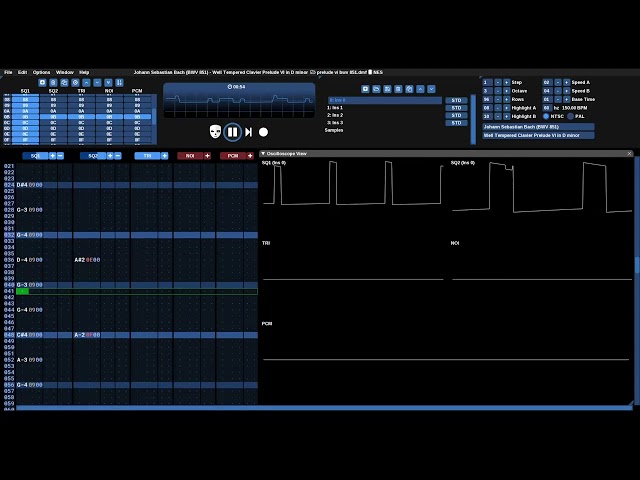The width and height of the screenshot is (640, 480).
Task: Add a new instrument with the plus icon
Action: (365, 89)
